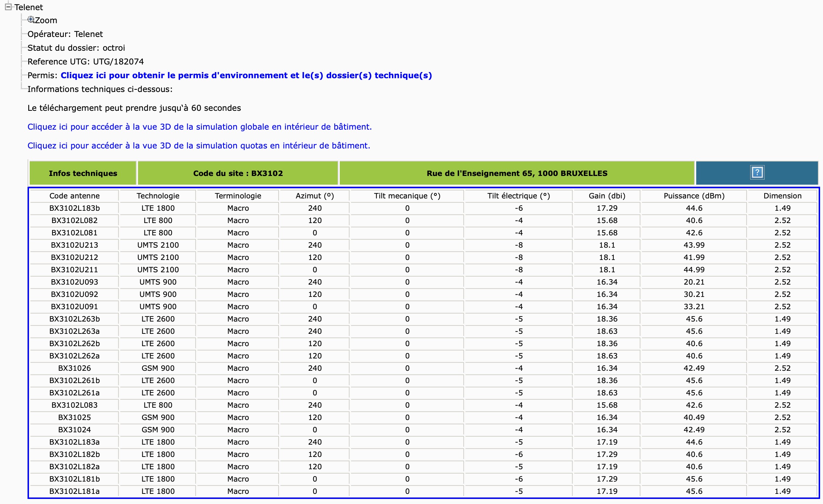Screen dimensions: 823x504
Task: Click the Technologie column header
Action: click(x=158, y=196)
